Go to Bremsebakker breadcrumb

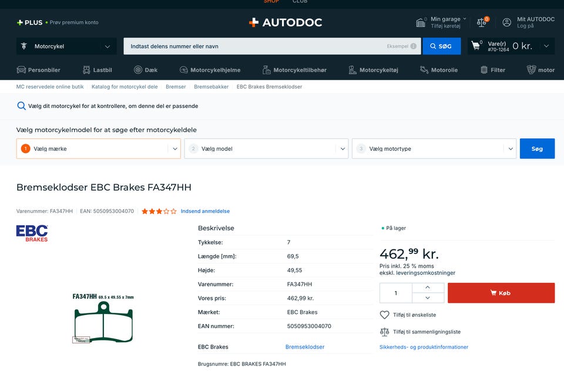(x=211, y=87)
